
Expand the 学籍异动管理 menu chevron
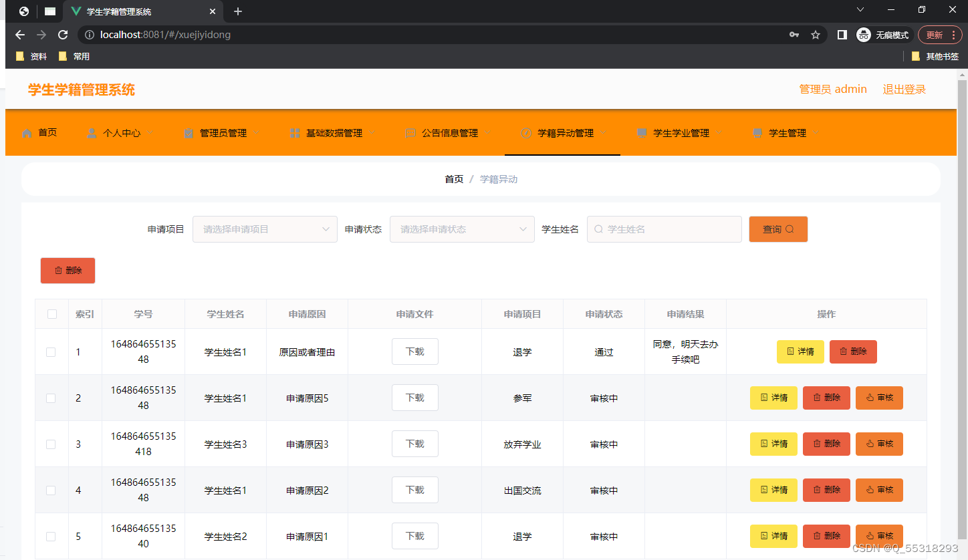coord(604,133)
